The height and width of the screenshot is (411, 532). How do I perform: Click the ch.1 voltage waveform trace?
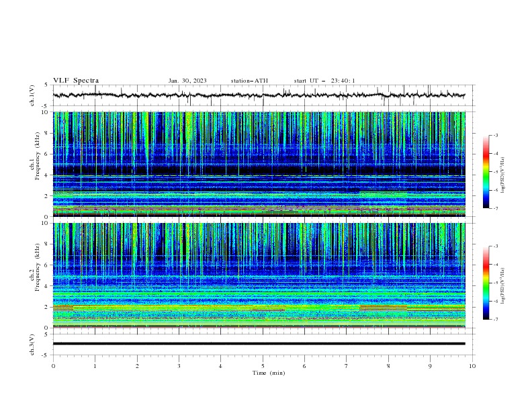pos(259,95)
